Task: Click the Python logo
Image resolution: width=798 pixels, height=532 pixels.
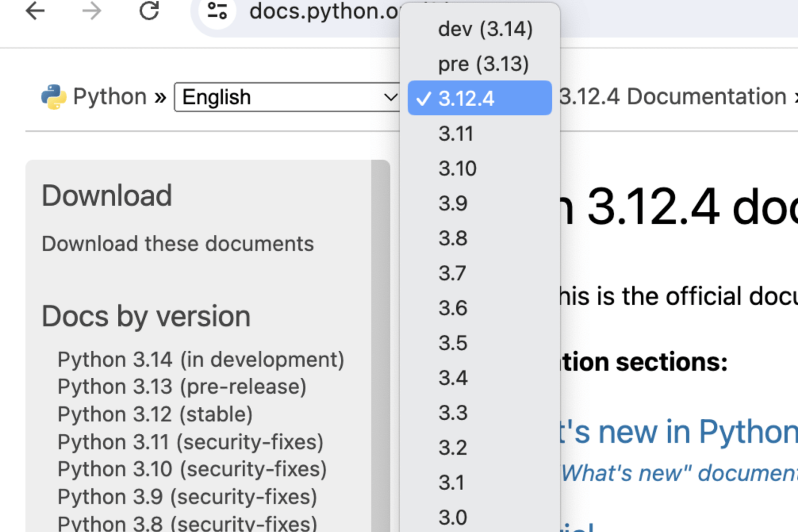Action: tap(52, 96)
